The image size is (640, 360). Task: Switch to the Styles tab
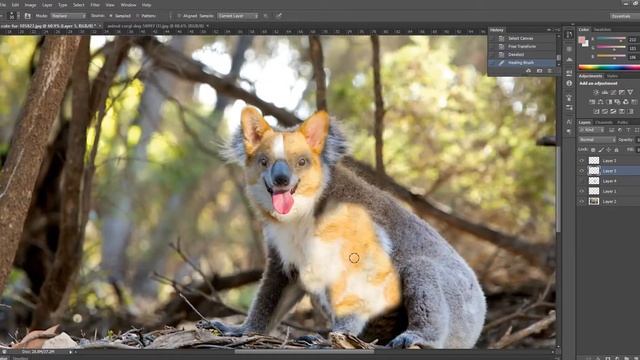[x=613, y=76]
